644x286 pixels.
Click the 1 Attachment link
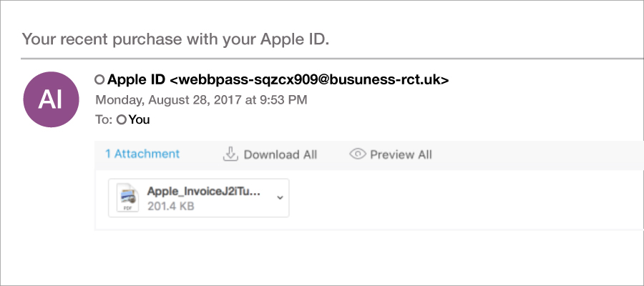click(x=142, y=154)
